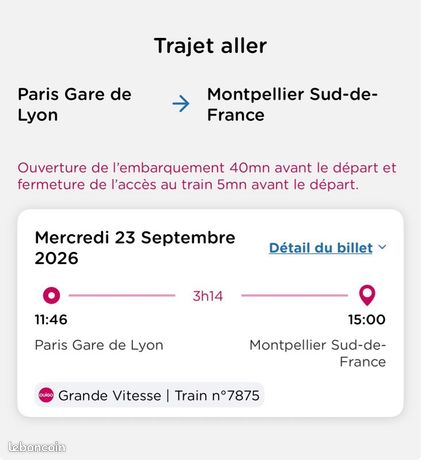Click the grey Paris Gare de Lyon station label
This screenshot has height=460, width=421.
tap(99, 345)
